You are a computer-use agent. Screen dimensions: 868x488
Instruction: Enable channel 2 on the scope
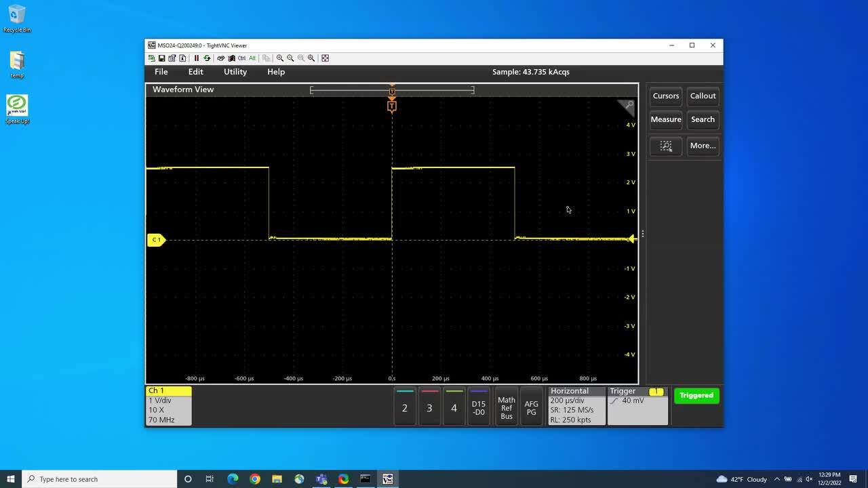[404, 407]
